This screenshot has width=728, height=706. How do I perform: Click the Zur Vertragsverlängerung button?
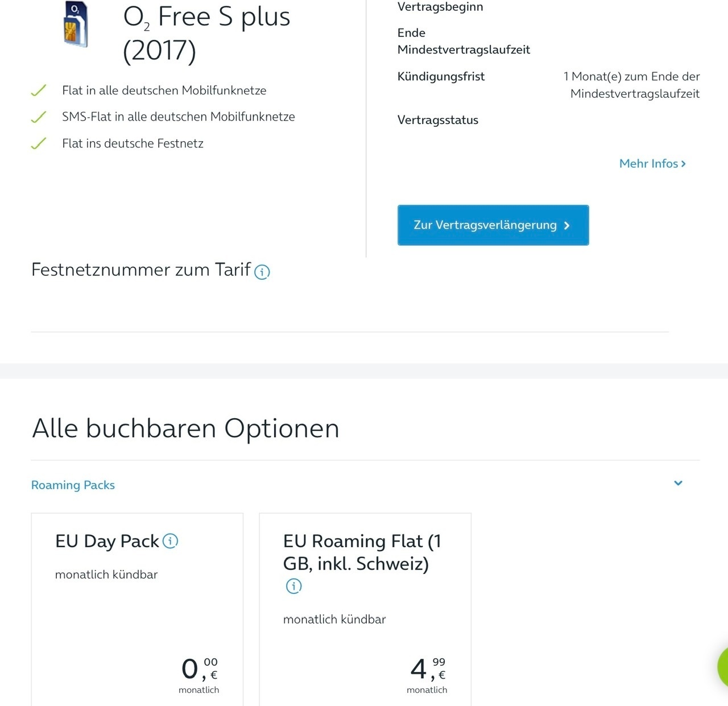point(493,225)
